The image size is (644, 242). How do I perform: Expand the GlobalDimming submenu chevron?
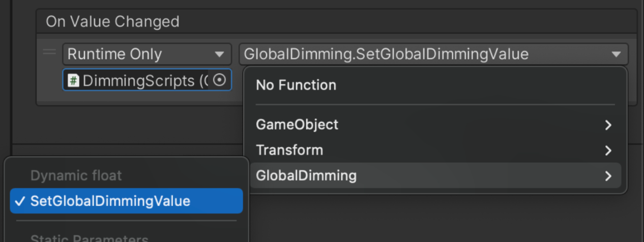608,176
